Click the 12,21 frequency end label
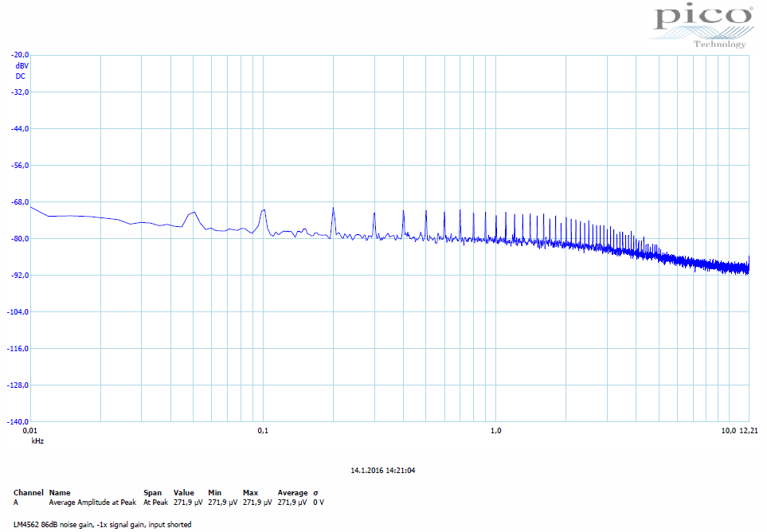The width and height of the screenshot is (767, 532). pyautogui.click(x=749, y=430)
